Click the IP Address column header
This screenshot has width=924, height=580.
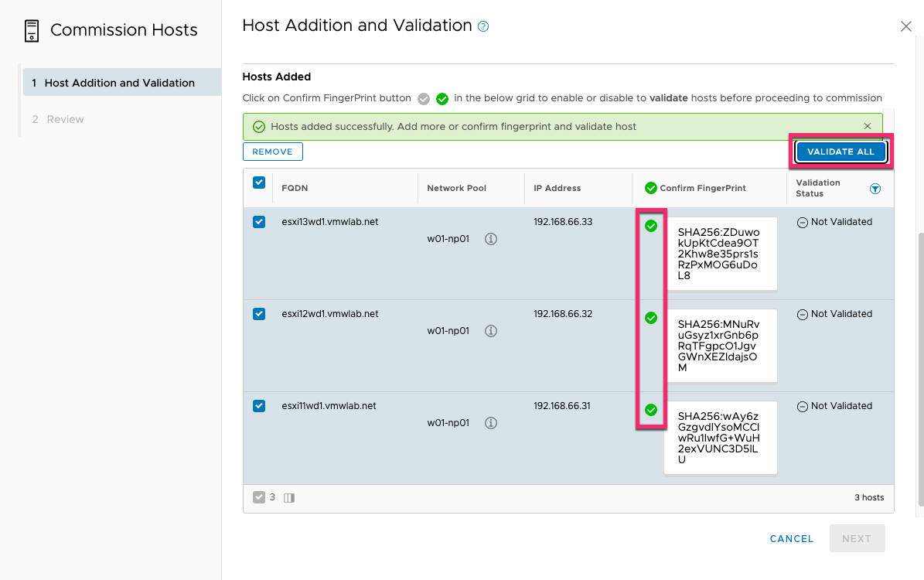[x=557, y=188]
